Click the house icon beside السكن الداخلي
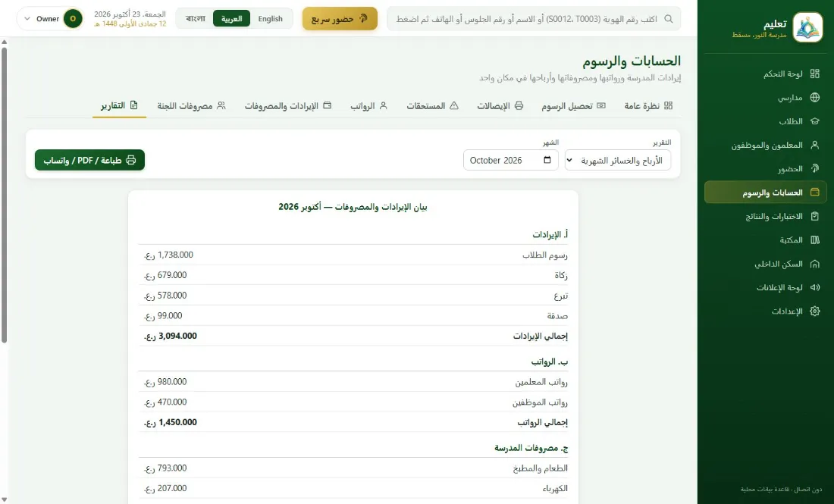This screenshot has height=504, width=834. point(814,264)
